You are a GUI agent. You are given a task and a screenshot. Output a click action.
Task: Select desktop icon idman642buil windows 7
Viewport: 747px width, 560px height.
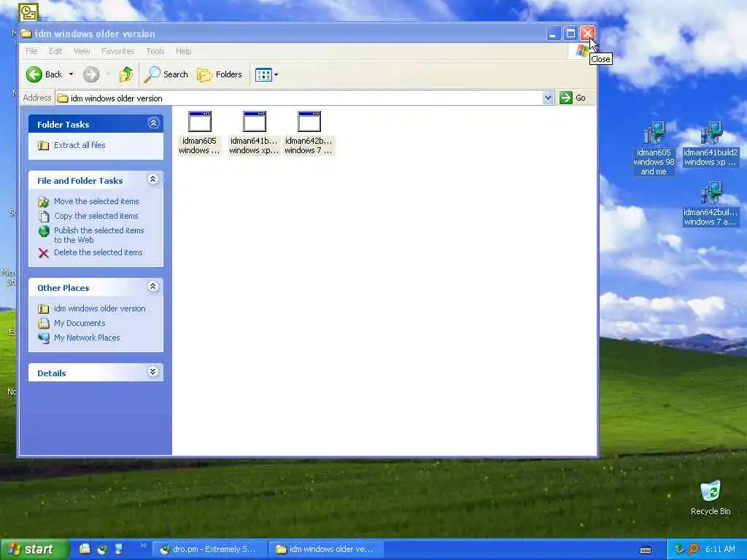(x=711, y=203)
